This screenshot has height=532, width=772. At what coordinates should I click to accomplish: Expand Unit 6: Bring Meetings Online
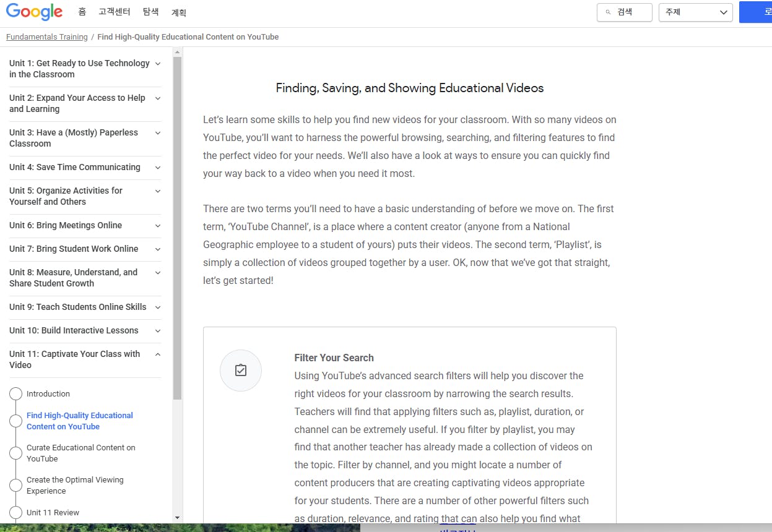[158, 226]
